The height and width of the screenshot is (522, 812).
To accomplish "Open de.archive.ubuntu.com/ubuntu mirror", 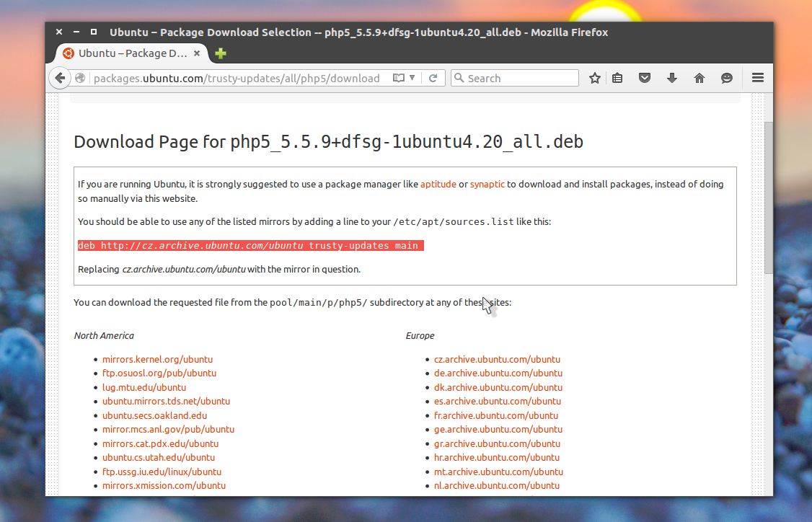I will pyautogui.click(x=498, y=373).
